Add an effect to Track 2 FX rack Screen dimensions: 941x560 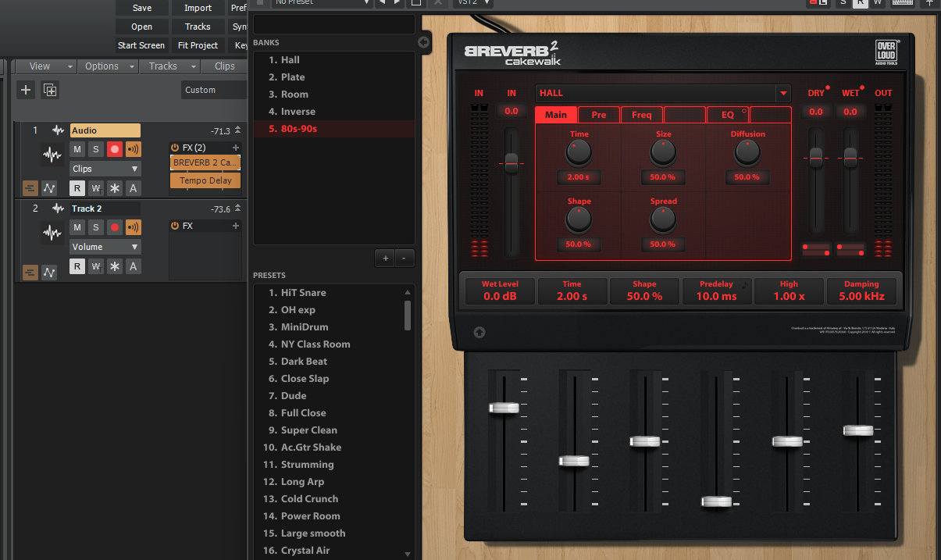pyautogui.click(x=236, y=226)
